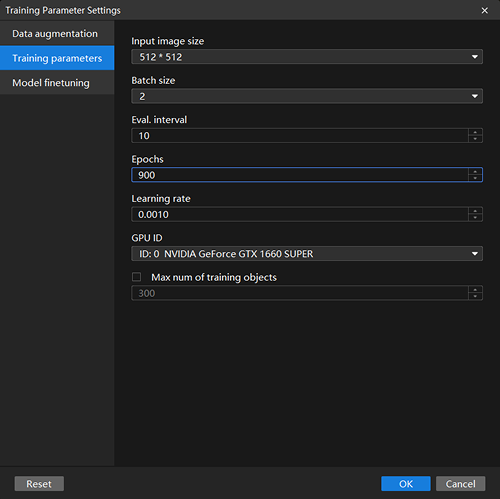This screenshot has width=500, height=499.
Task: Select the Training parameters tab
Action: click(x=57, y=58)
